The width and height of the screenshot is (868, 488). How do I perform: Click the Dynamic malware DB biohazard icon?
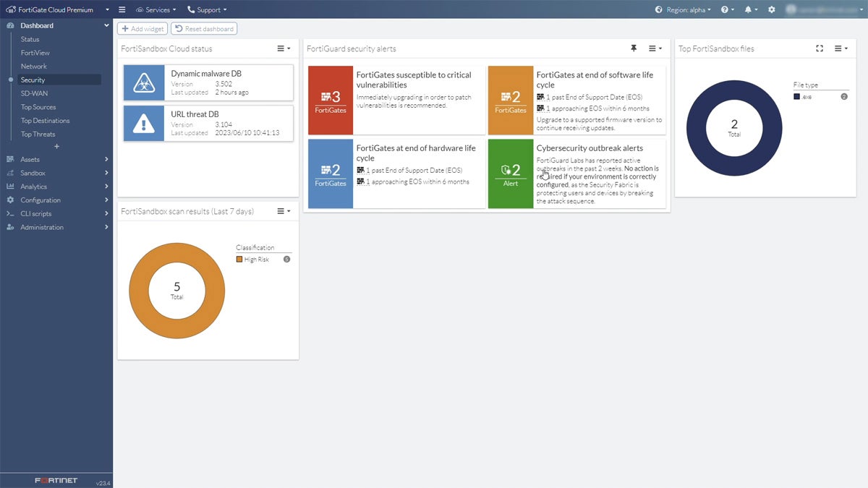click(x=144, y=83)
